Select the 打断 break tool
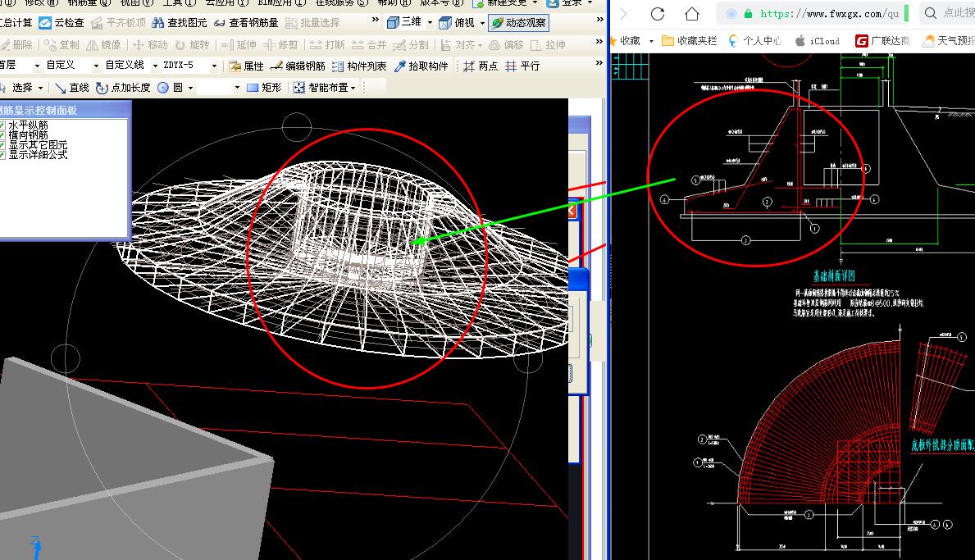The width and height of the screenshot is (975, 560). [327, 45]
